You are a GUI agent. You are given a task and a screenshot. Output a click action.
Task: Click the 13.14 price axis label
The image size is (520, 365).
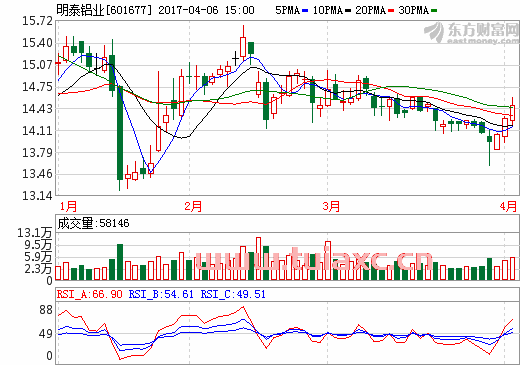[37, 196]
